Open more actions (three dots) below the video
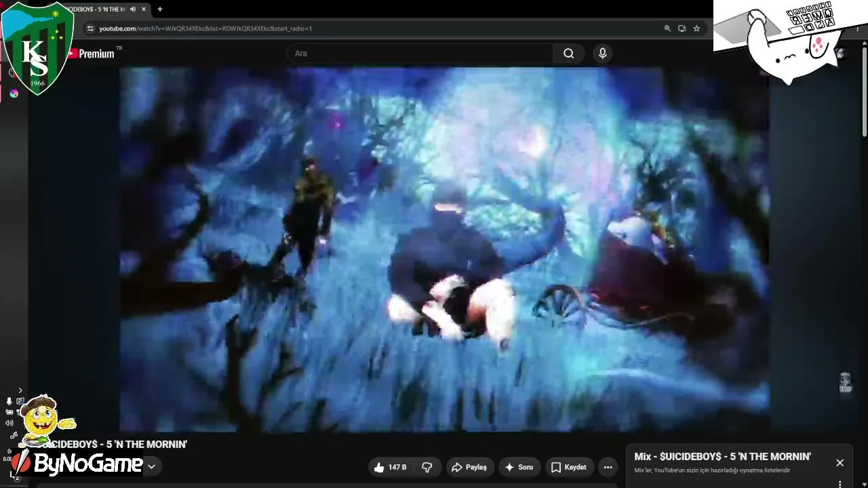The image size is (868, 488). pos(608,467)
